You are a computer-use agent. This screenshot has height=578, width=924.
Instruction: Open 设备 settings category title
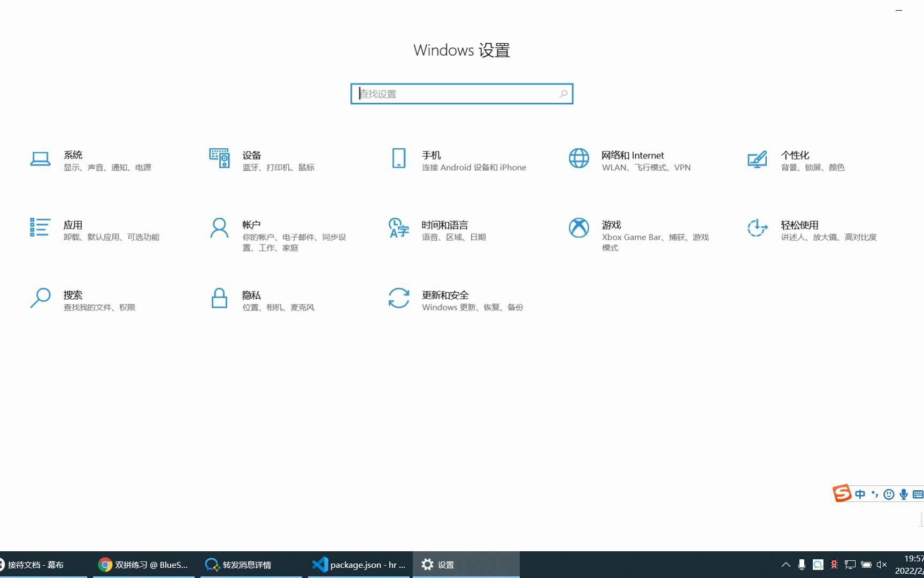(251, 155)
